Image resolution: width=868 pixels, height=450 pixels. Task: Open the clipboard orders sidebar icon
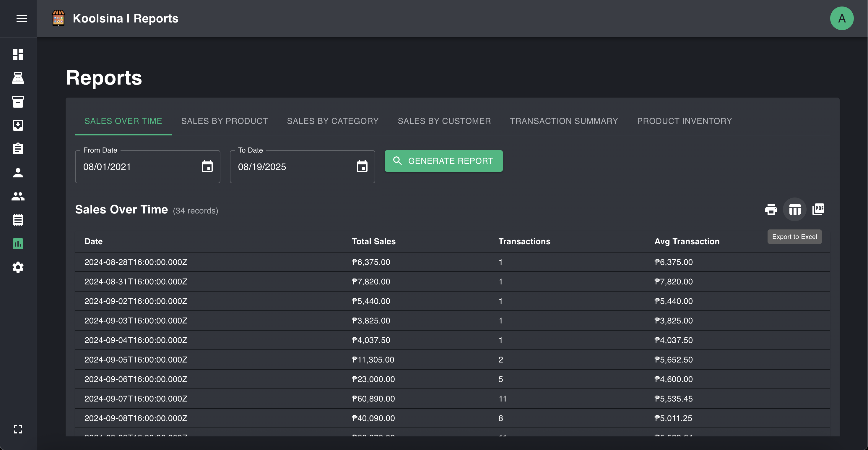click(18, 149)
